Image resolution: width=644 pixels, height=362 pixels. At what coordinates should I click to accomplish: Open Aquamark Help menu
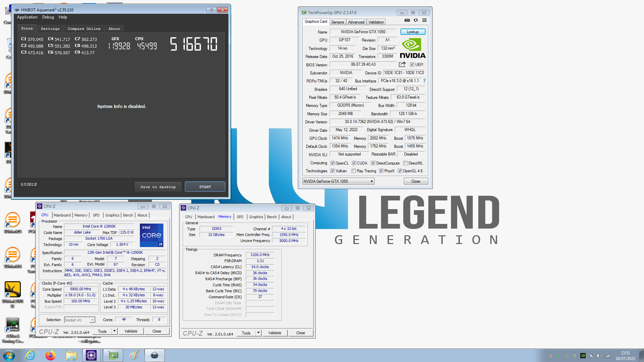click(x=63, y=17)
